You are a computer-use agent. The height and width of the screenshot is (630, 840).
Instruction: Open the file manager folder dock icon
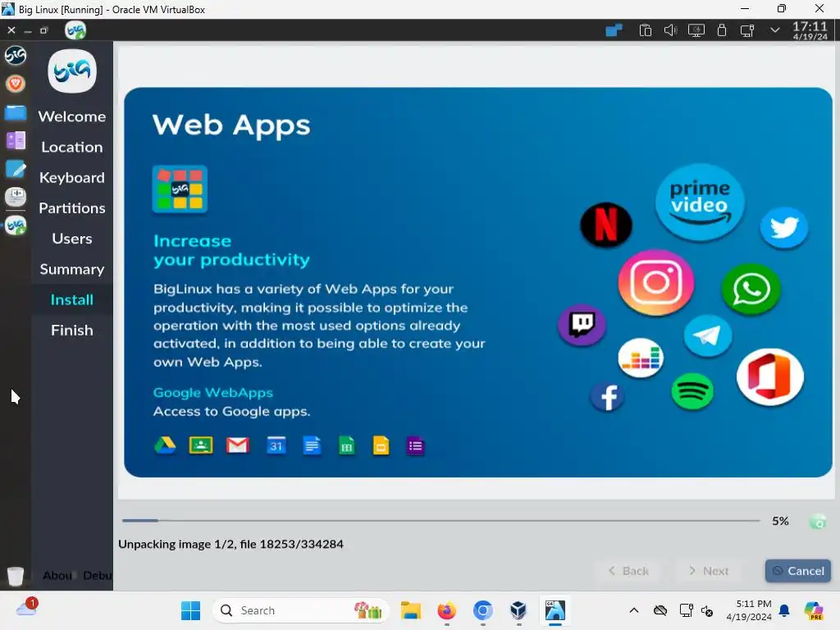pos(16,112)
